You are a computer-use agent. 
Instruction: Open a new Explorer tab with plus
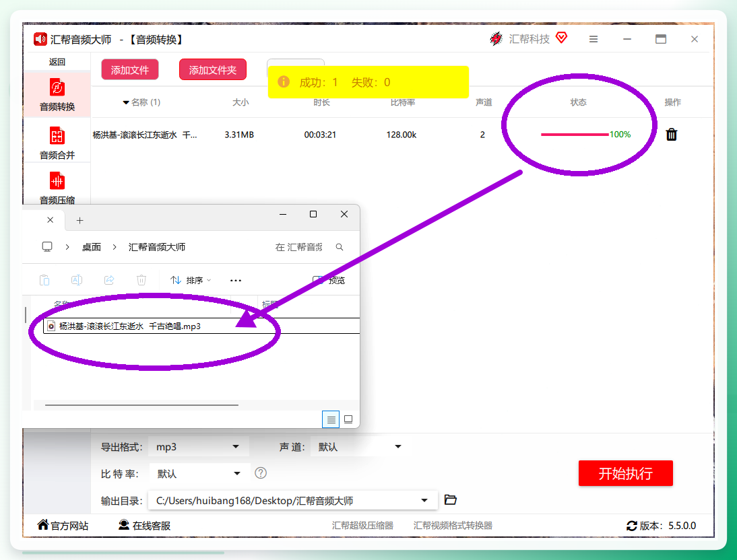point(80,220)
